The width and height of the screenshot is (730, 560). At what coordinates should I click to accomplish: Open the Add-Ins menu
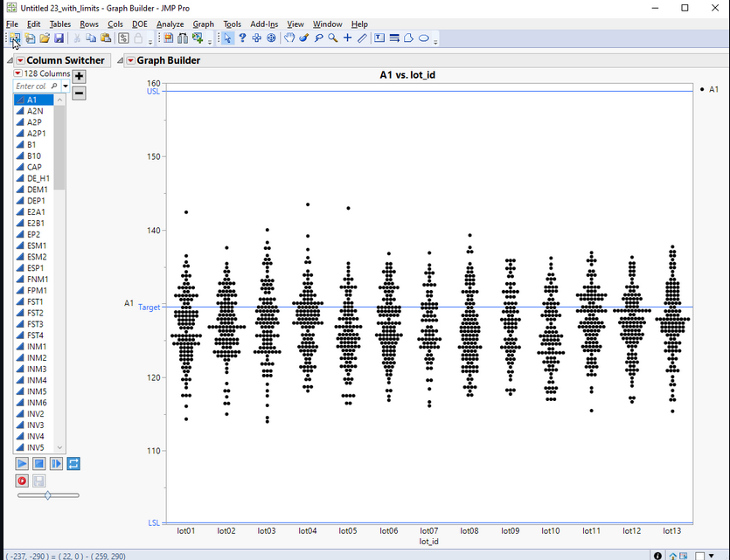(264, 24)
